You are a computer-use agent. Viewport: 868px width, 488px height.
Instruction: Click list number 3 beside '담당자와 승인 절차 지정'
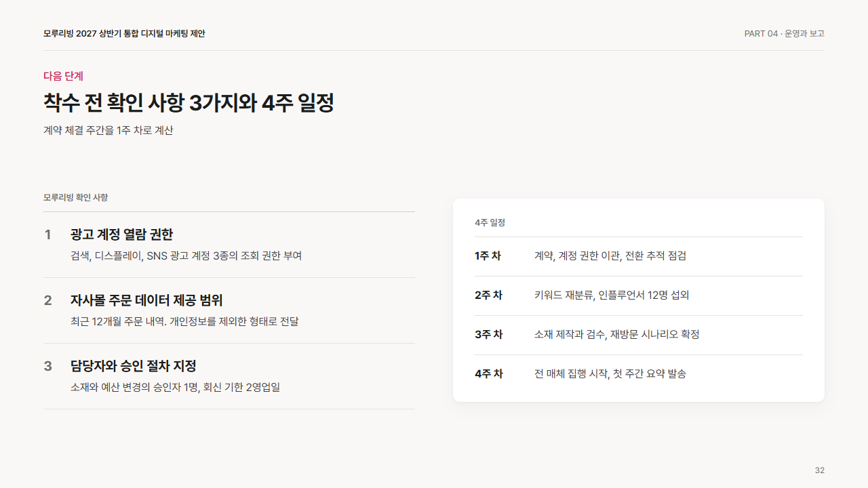coord(47,366)
